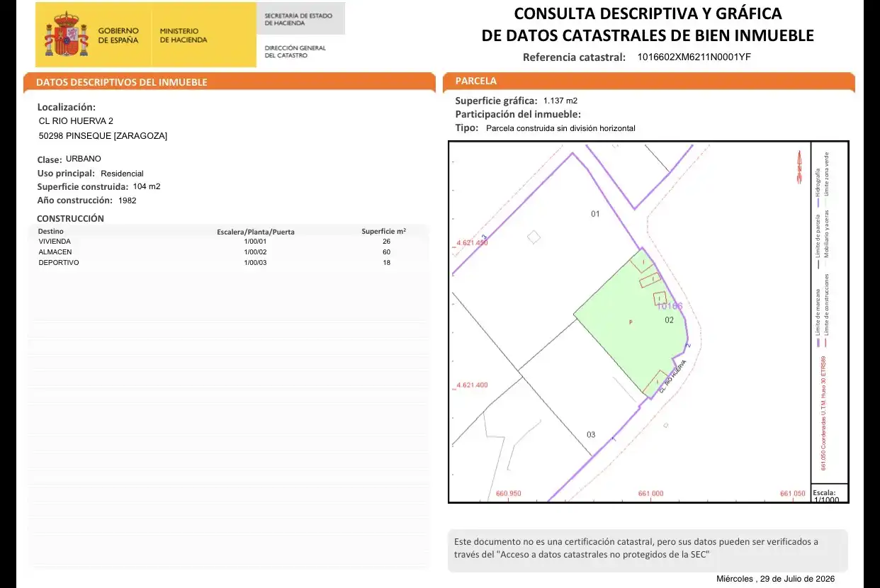Click the 'Tipo:' label

pyautogui.click(x=467, y=128)
